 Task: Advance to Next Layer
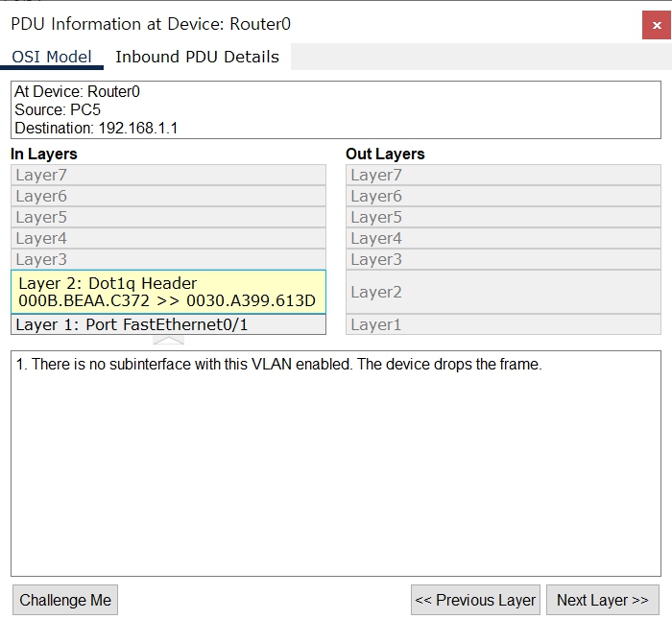(x=603, y=600)
